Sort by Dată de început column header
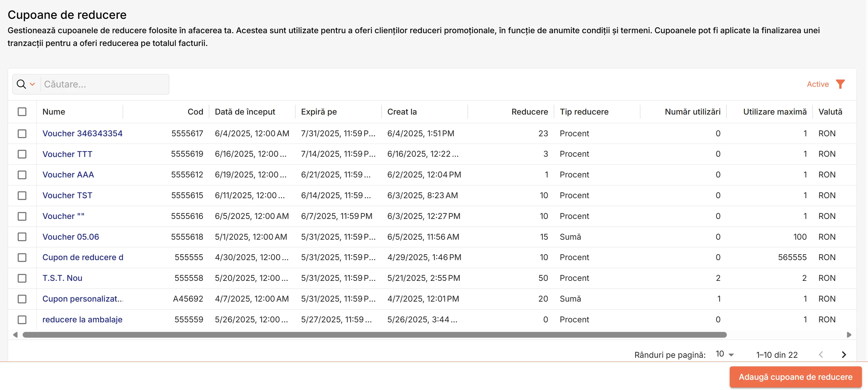The width and height of the screenshot is (868, 390). tap(245, 112)
